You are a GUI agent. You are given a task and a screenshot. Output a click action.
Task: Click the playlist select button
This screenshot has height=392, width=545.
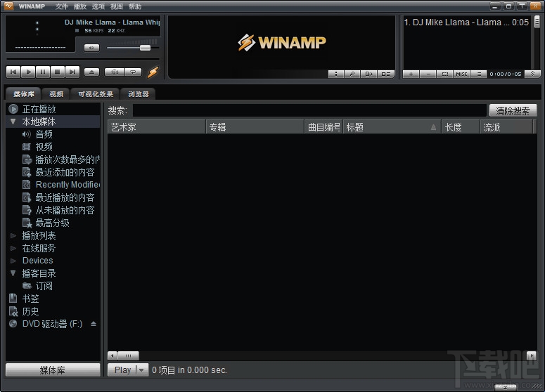click(445, 74)
